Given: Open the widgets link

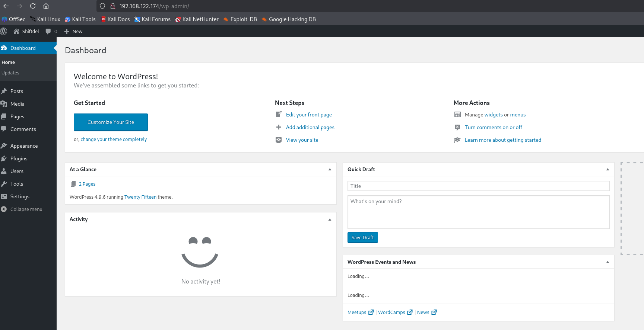Looking at the screenshot, I should [x=494, y=115].
